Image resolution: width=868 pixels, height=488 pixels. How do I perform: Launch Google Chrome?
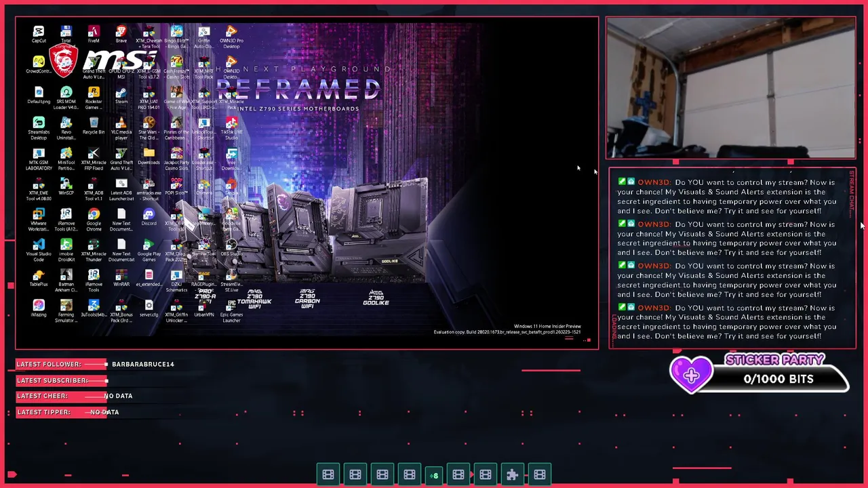point(94,220)
